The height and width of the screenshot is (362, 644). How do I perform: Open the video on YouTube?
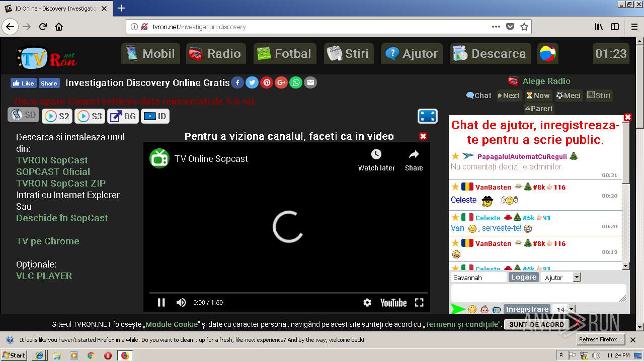click(x=393, y=302)
